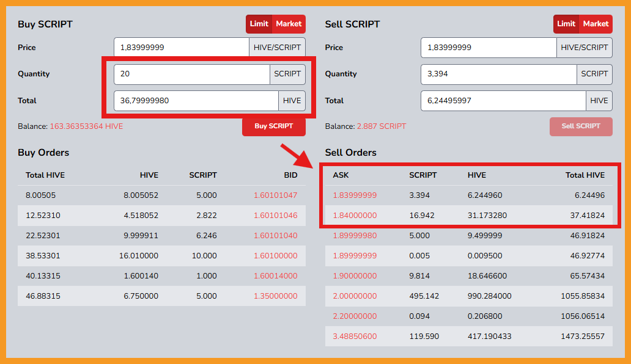
Task: Click HIVE amount 18.646600 in Sell Orders
Action: pos(487,276)
